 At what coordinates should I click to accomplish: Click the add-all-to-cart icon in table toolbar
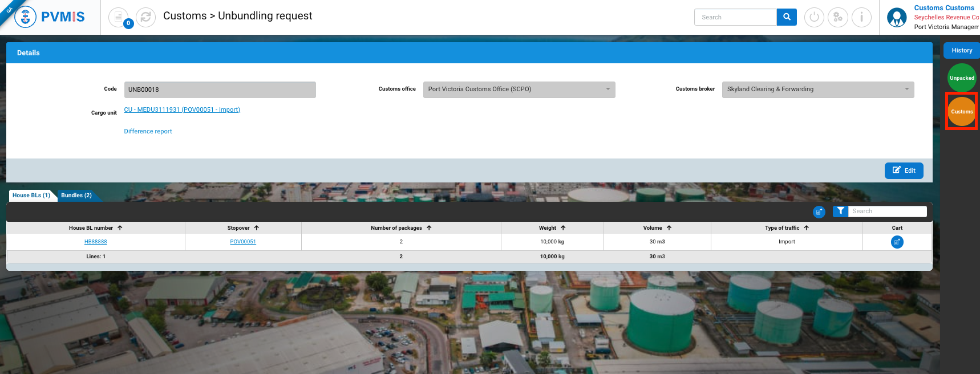819,212
